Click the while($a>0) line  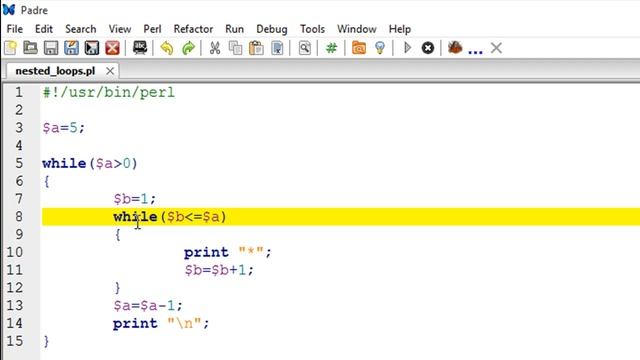(90, 164)
